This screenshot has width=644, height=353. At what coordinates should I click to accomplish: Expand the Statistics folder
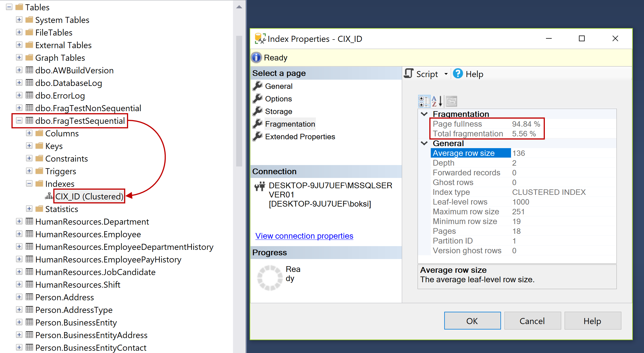pos(29,209)
